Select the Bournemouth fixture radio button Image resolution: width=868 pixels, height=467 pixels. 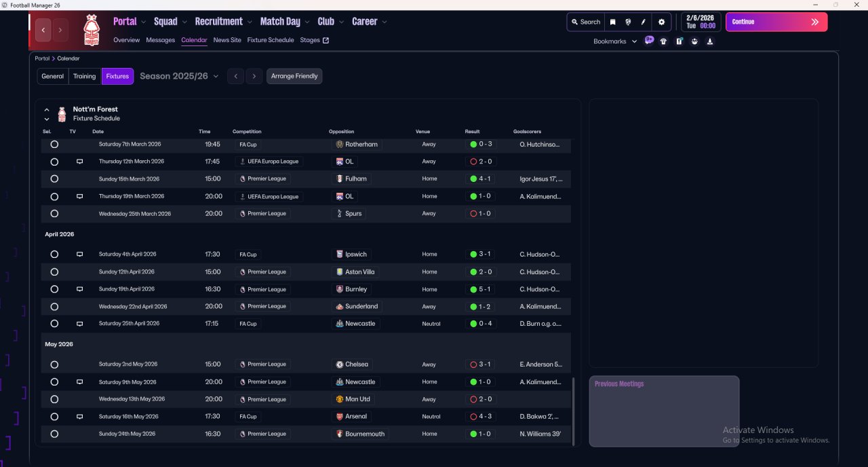[54, 434]
